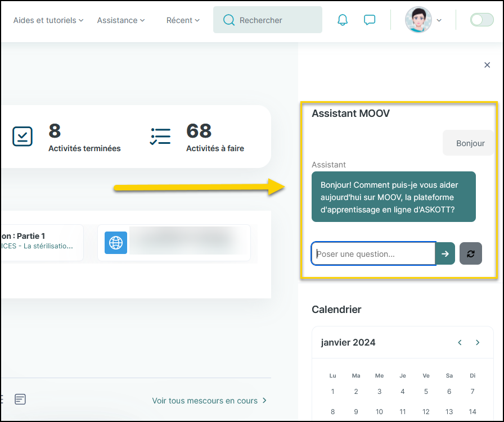Select day 1 in the calendar
This screenshot has width=504, height=422.
[332, 392]
